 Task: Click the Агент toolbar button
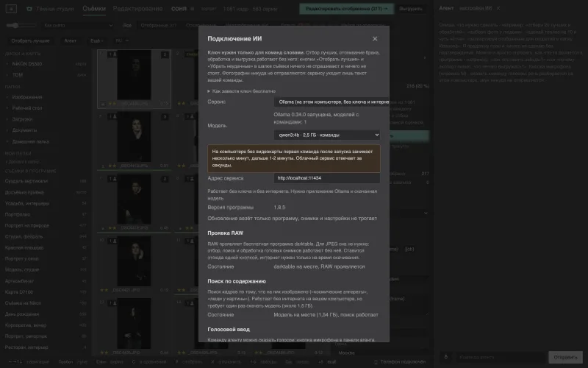pyautogui.click(x=70, y=40)
